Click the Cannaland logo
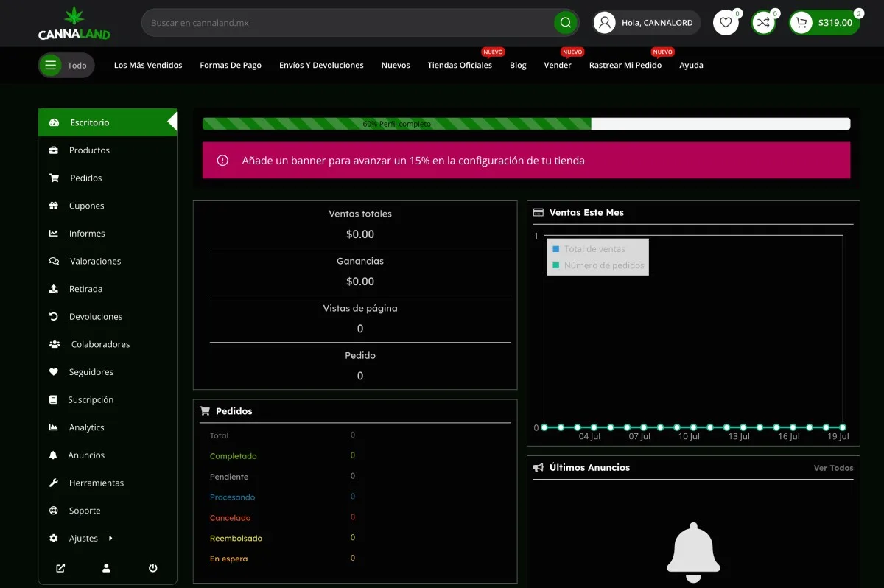This screenshot has width=884, height=588. [x=74, y=23]
